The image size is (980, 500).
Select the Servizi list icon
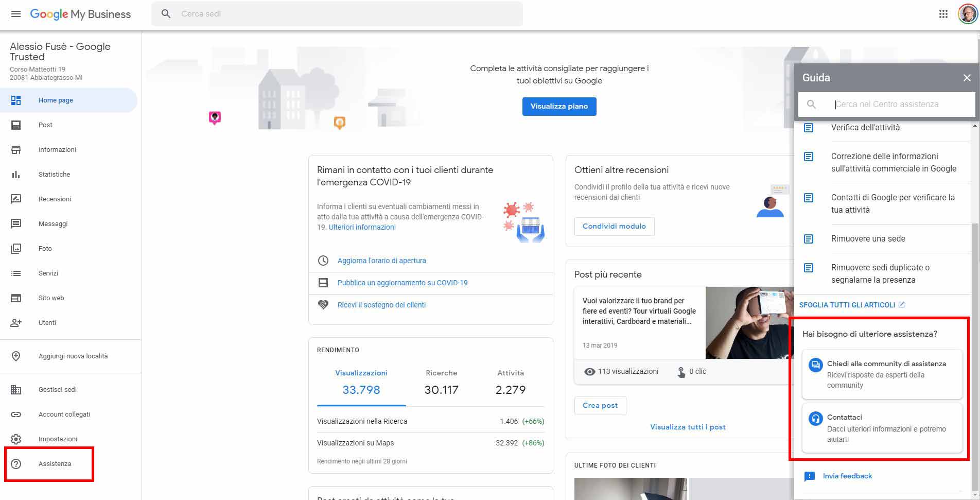click(16, 273)
